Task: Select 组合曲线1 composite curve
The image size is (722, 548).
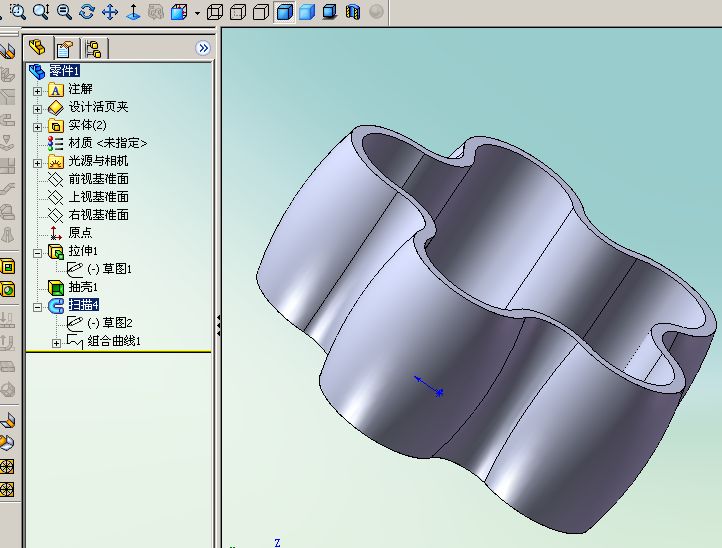Action: [x=114, y=341]
